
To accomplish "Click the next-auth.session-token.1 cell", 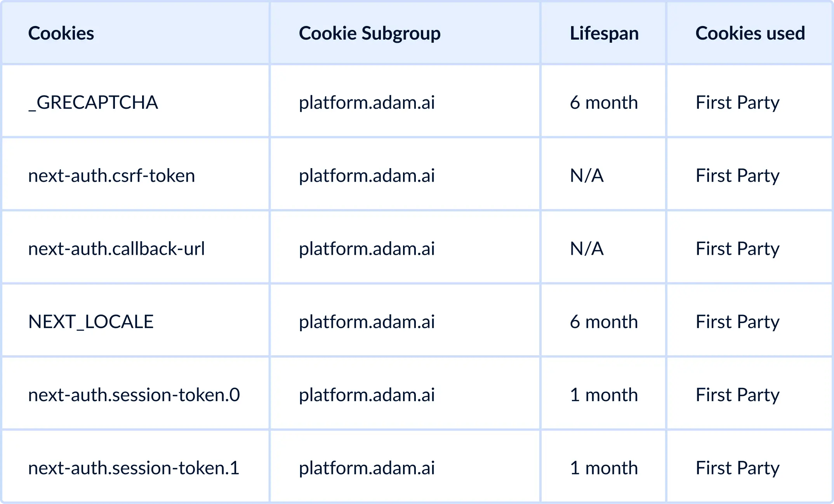I will 134,468.
